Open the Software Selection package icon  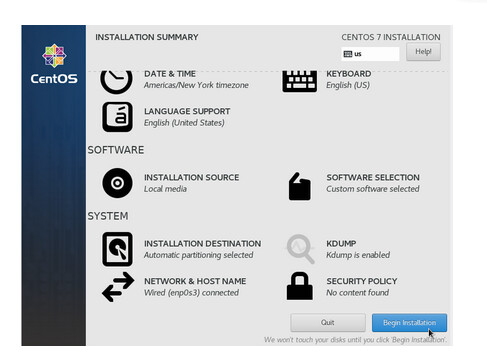click(299, 186)
